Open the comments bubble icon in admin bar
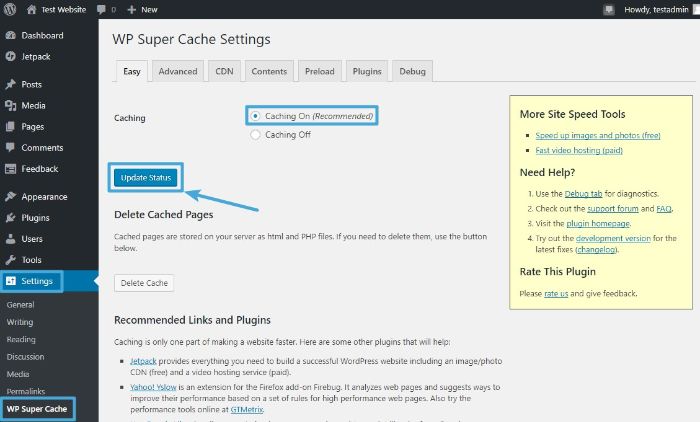The width and height of the screenshot is (700, 422). 101,9
